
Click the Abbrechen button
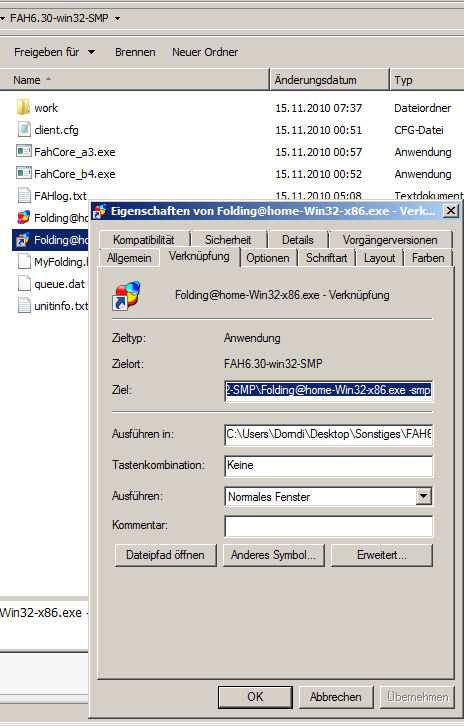coord(336,697)
